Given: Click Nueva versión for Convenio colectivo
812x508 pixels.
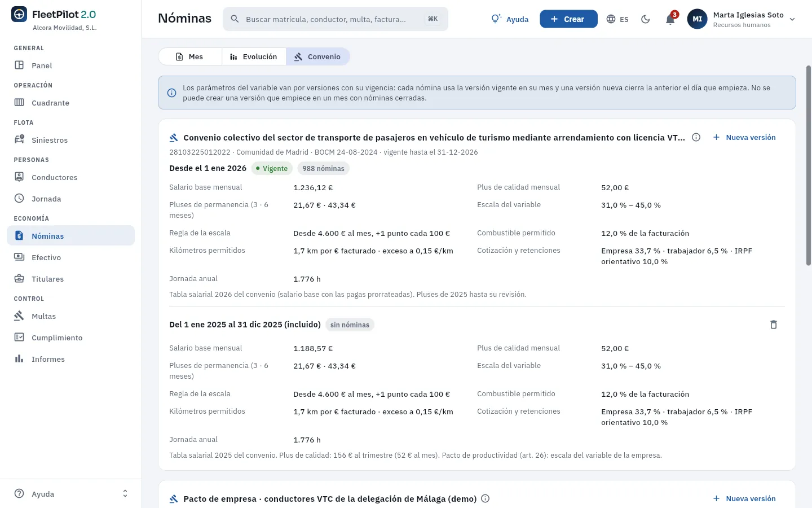Looking at the screenshot, I should pos(744,137).
